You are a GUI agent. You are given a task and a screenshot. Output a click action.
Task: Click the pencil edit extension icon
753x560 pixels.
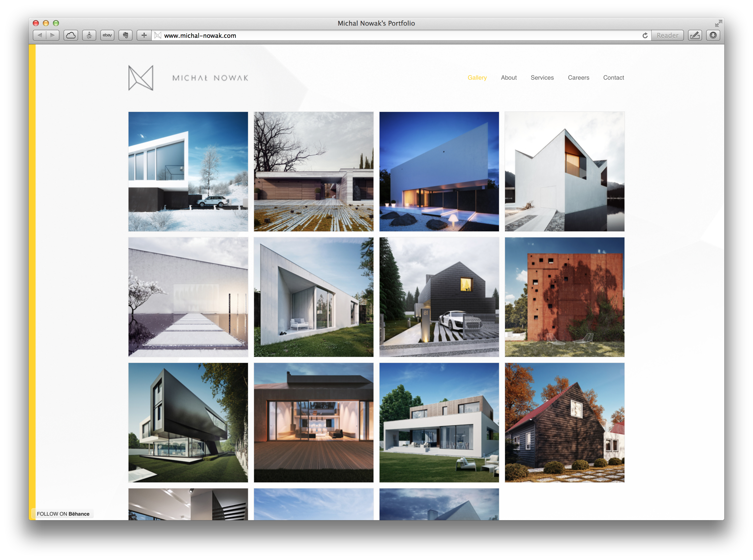pyautogui.click(x=695, y=35)
